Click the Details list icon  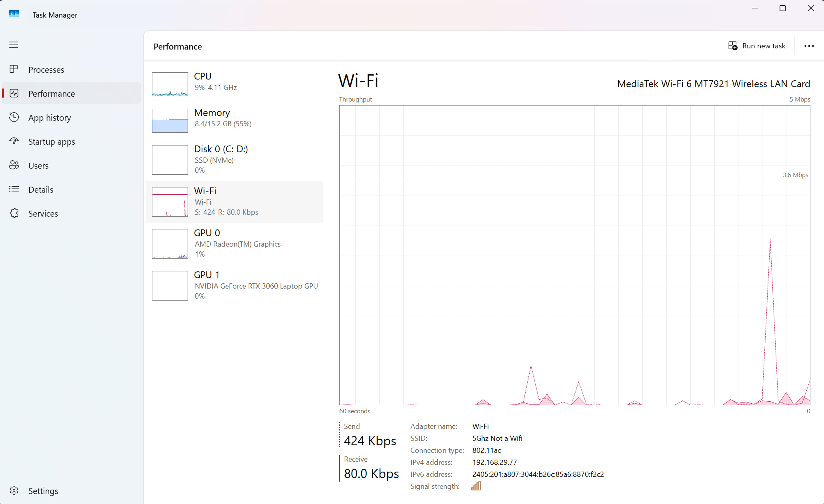[14, 189]
